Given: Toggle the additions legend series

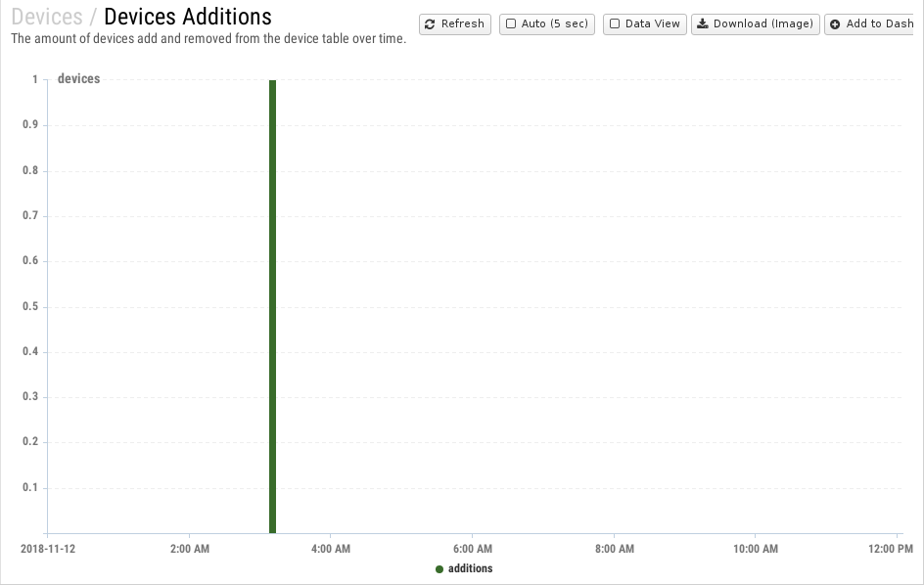Looking at the screenshot, I should [x=464, y=568].
